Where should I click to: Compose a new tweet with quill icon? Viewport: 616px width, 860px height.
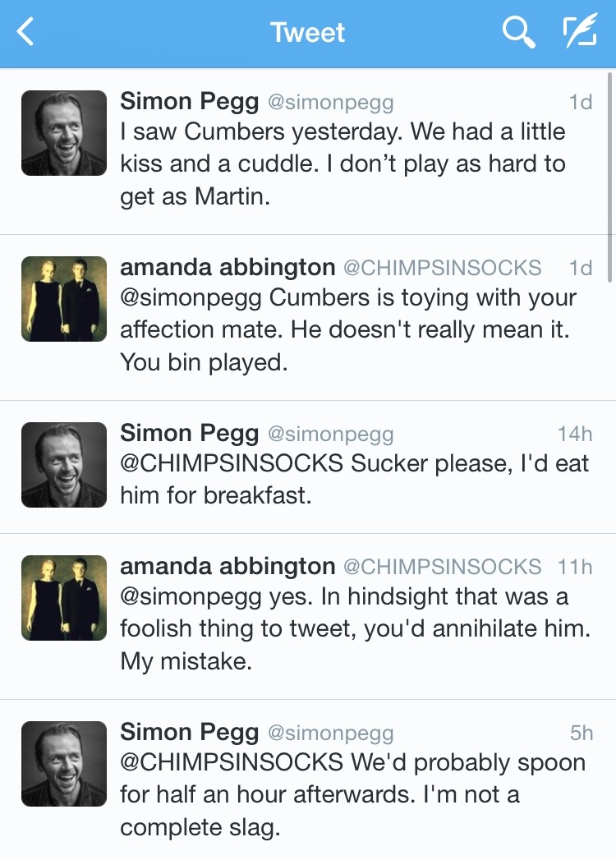point(579,33)
